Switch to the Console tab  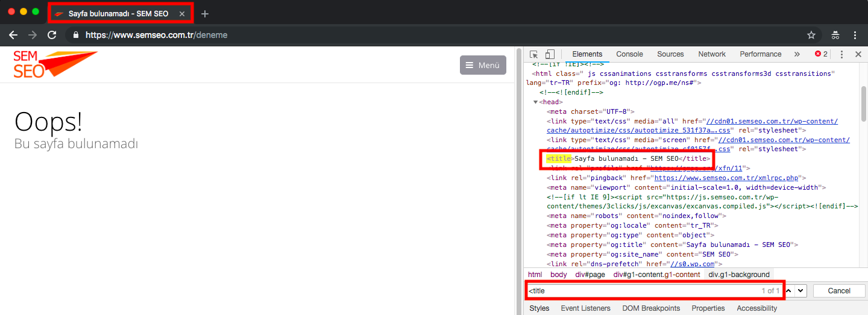point(629,54)
